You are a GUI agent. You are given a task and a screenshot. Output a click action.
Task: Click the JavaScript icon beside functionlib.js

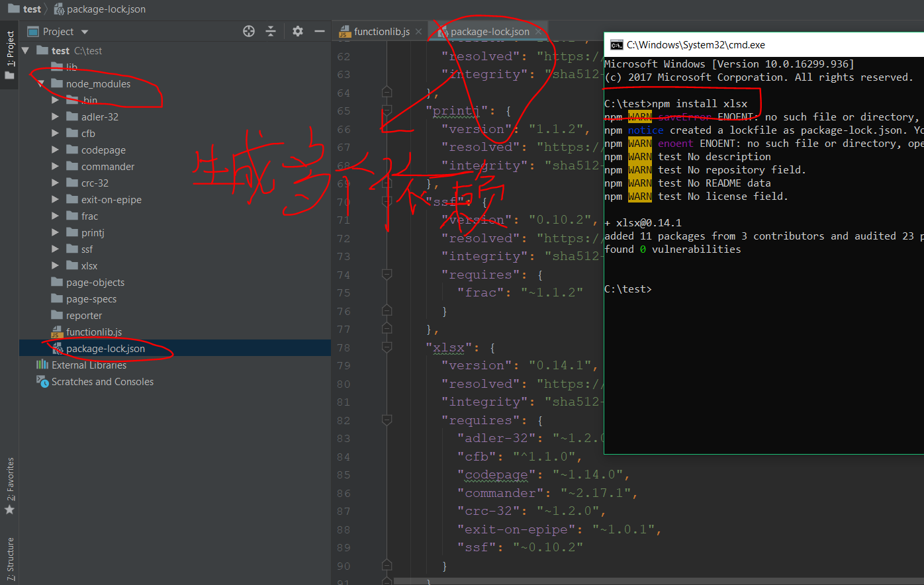pyautogui.click(x=344, y=30)
